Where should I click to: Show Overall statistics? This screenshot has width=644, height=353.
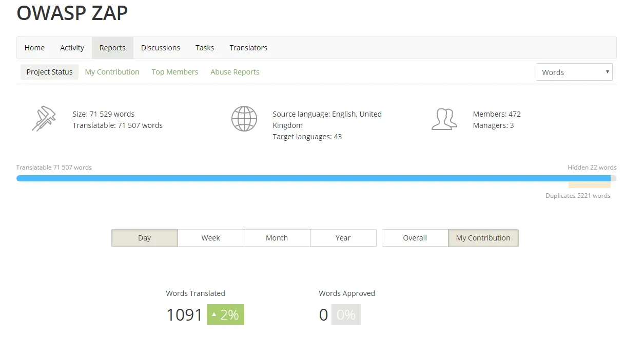tap(415, 238)
